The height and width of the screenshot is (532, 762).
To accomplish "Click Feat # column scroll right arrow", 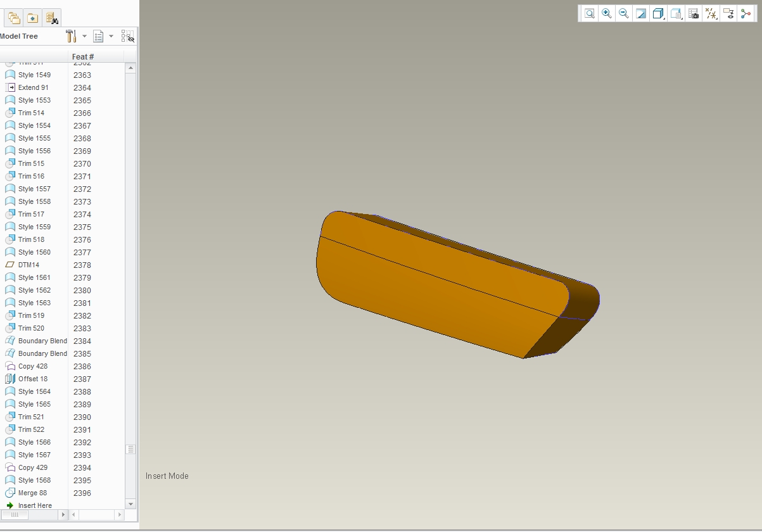I will pos(119,515).
